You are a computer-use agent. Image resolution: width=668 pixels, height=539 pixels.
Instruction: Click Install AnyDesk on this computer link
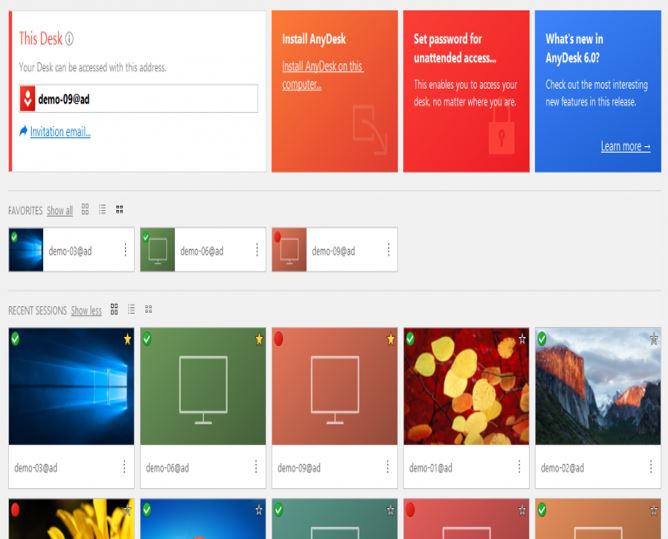pos(322,75)
